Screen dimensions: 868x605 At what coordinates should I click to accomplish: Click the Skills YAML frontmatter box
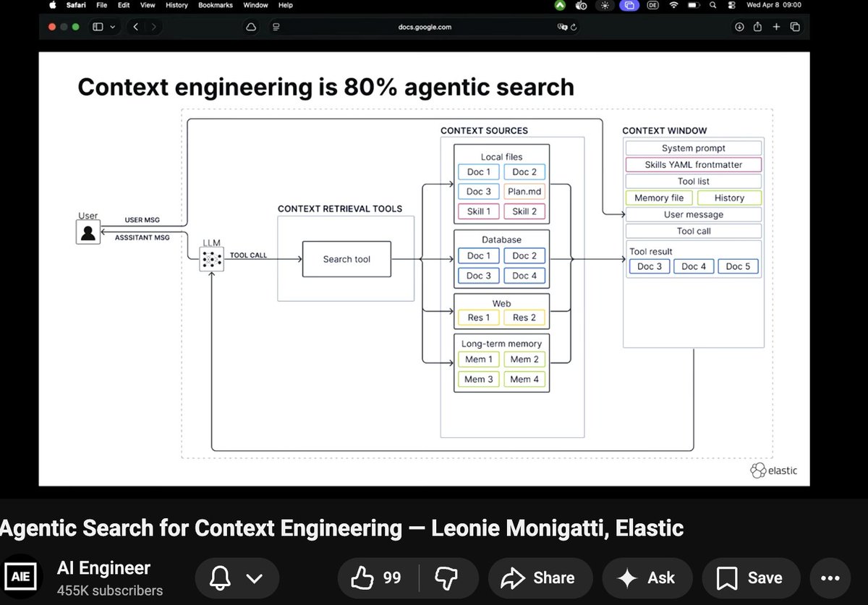tap(693, 164)
